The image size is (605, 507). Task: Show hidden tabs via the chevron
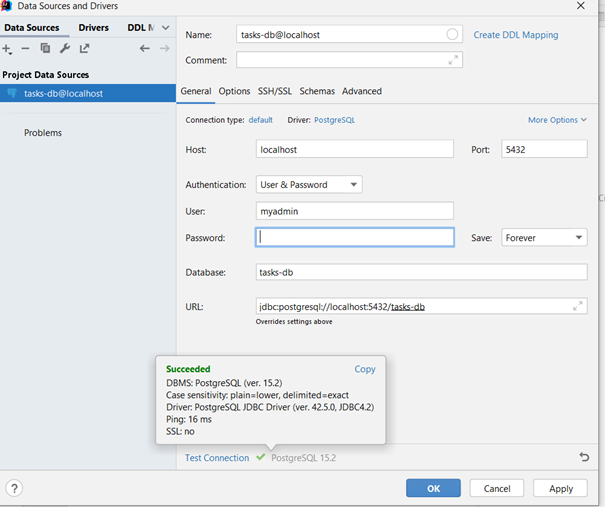(x=165, y=28)
